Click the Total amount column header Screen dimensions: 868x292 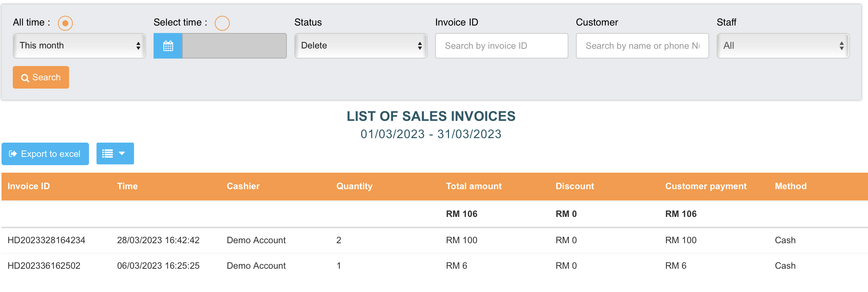(473, 186)
